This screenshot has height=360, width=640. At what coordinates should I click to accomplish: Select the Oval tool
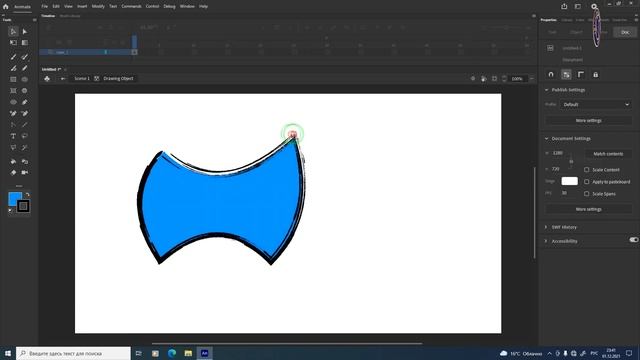(25, 80)
